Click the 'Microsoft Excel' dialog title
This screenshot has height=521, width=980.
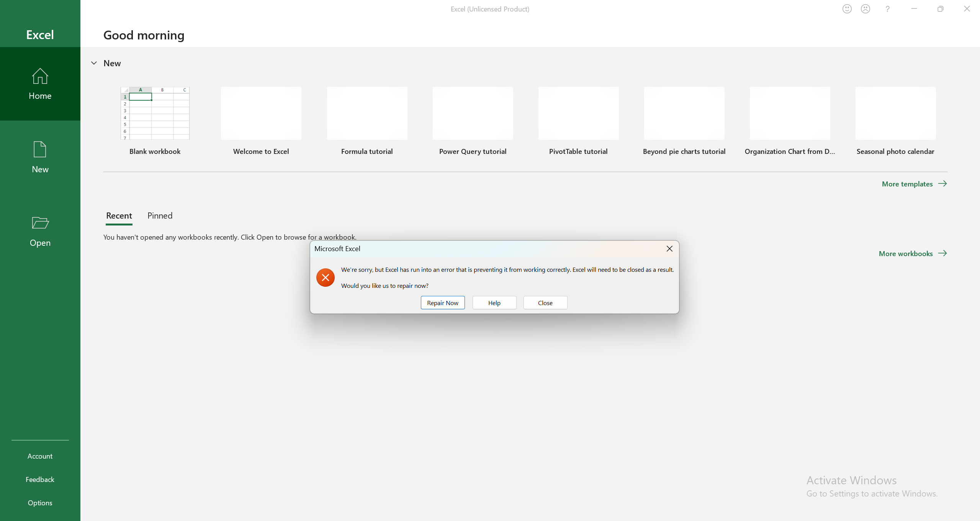[337, 249]
